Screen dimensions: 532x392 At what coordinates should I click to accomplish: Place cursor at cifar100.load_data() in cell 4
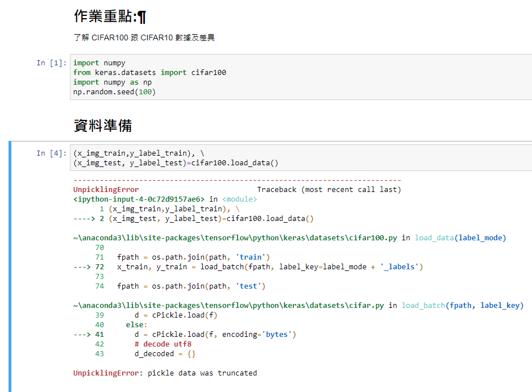click(234, 163)
